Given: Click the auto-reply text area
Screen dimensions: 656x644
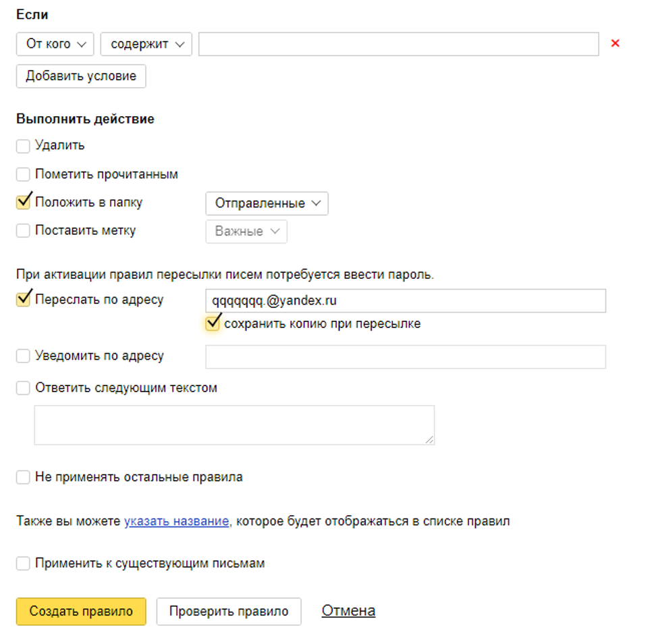Looking at the screenshot, I should (234, 425).
